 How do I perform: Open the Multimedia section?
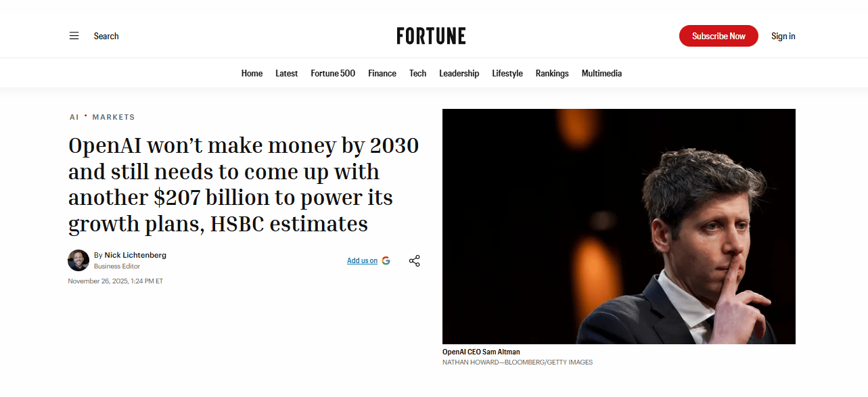601,73
